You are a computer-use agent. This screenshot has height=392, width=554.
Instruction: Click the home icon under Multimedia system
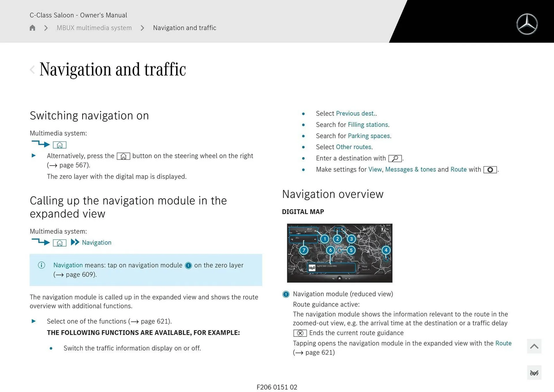pyautogui.click(x=60, y=145)
